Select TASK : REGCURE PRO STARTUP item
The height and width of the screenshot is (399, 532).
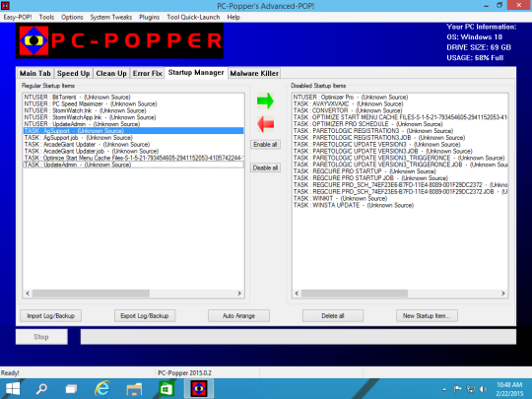400,171
